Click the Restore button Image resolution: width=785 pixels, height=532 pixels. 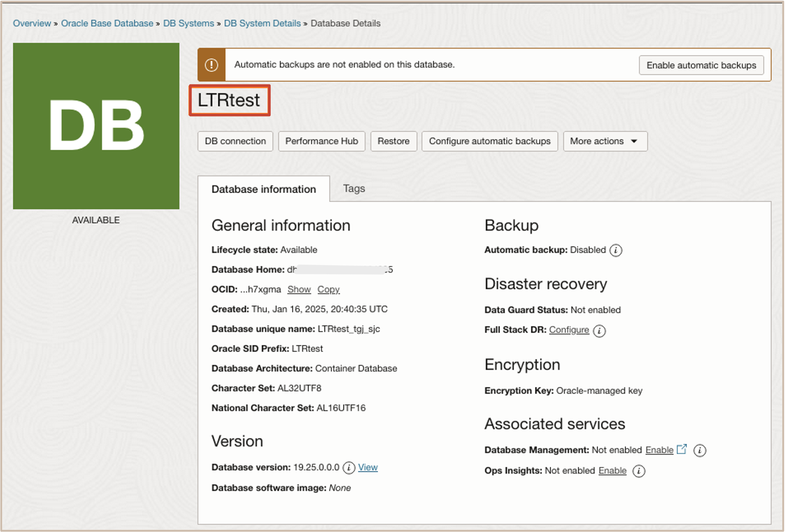tap(393, 141)
